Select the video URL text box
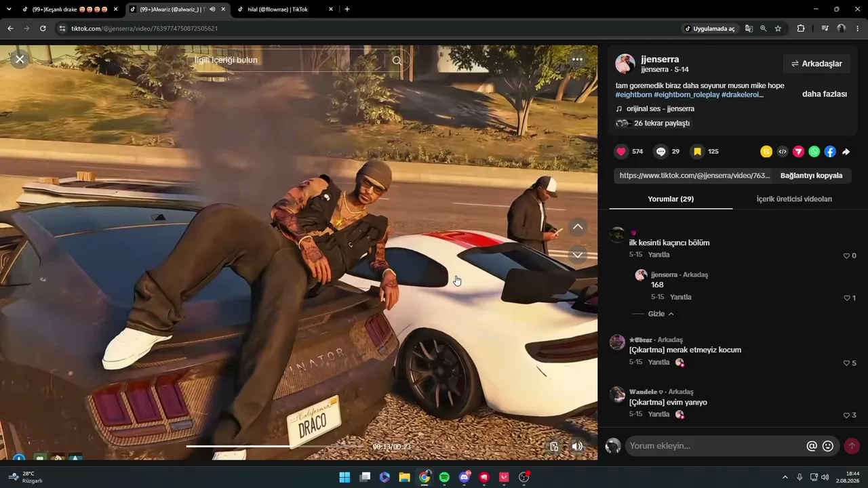Image resolution: width=868 pixels, height=488 pixels. (x=694, y=176)
